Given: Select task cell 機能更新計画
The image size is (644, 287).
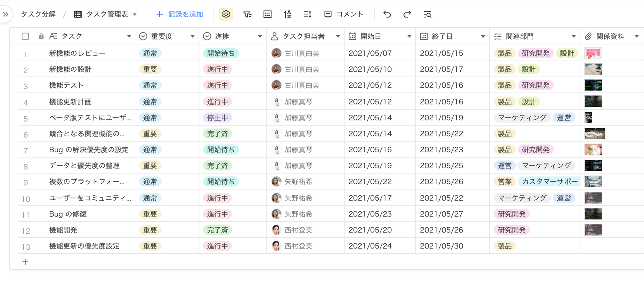Looking at the screenshot, I should coord(70,102).
